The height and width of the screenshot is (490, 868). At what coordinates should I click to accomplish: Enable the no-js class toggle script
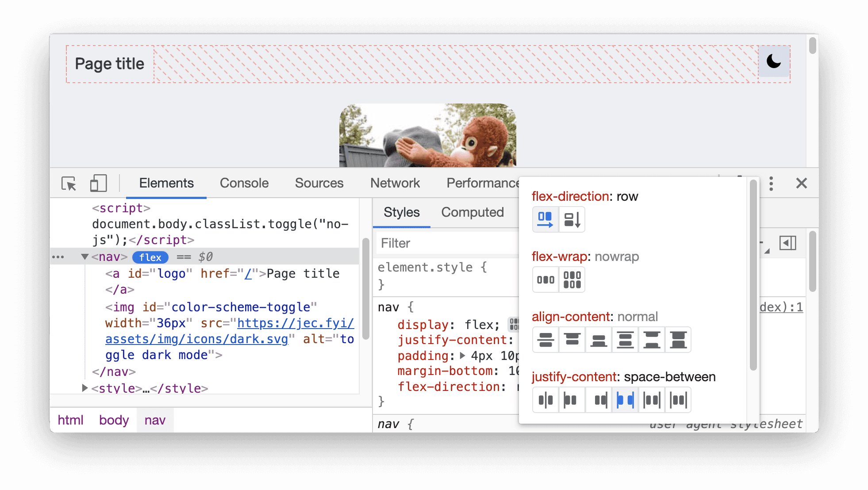point(209,223)
